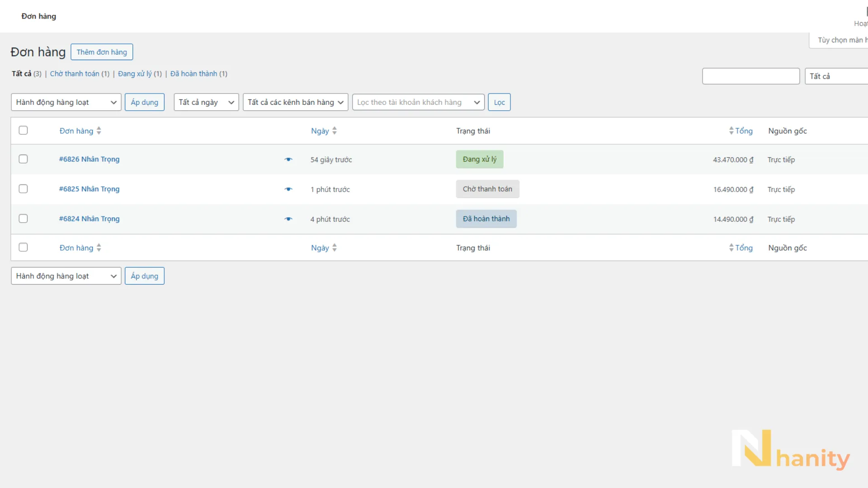
Task: Sort by Tổng arrows in table footer
Action: [731, 248]
